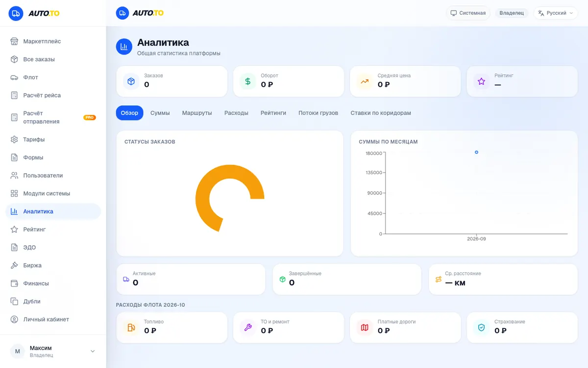Click the Платные дороги map icon
The height and width of the screenshot is (368, 588).
click(x=365, y=327)
